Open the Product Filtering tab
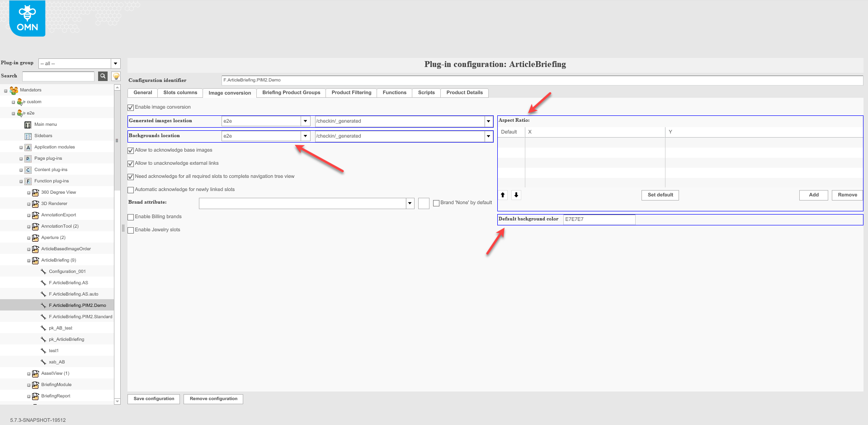The image size is (868, 425). tap(351, 93)
